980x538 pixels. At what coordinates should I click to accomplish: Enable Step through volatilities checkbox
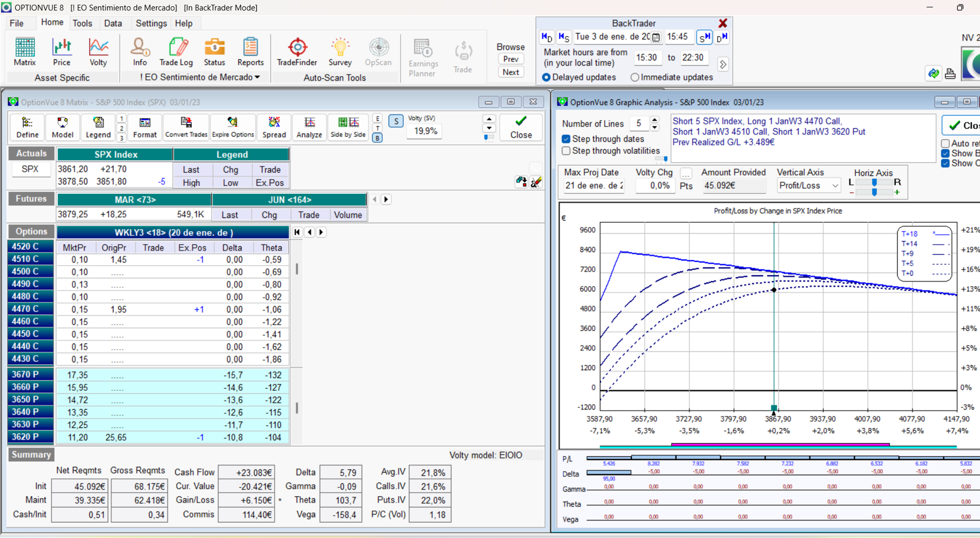pos(566,151)
